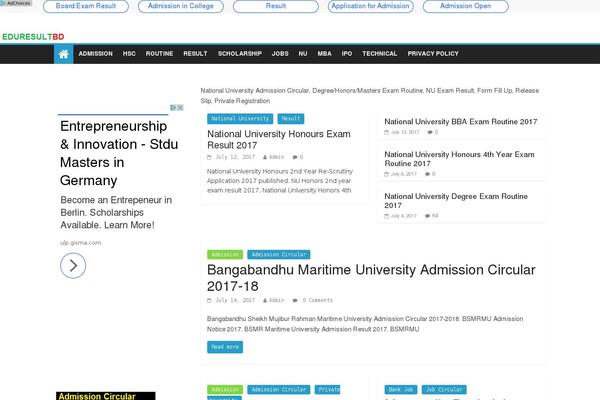Click the home icon in navigation bar
The width and height of the screenshot is (600, 400).
[x=64, y=54]
